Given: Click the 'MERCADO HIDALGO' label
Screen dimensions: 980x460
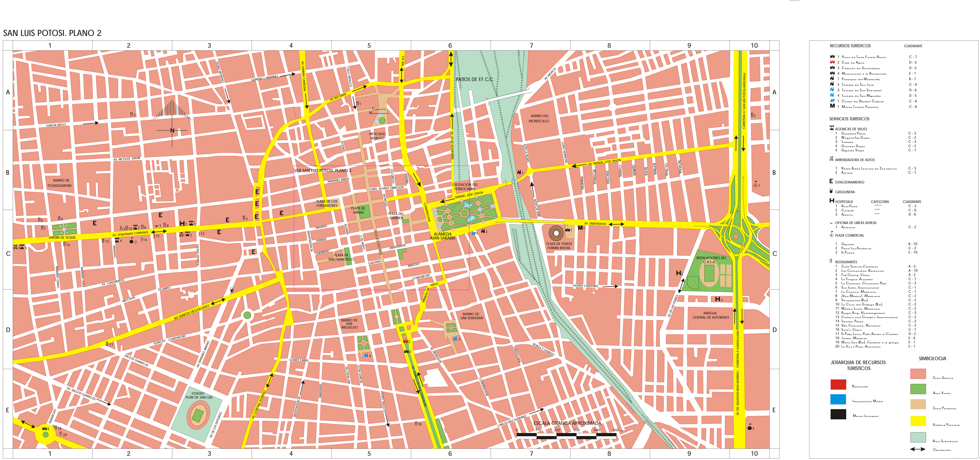Looking at the screenshot, I should pyautogui.click(x=377, y=136).
